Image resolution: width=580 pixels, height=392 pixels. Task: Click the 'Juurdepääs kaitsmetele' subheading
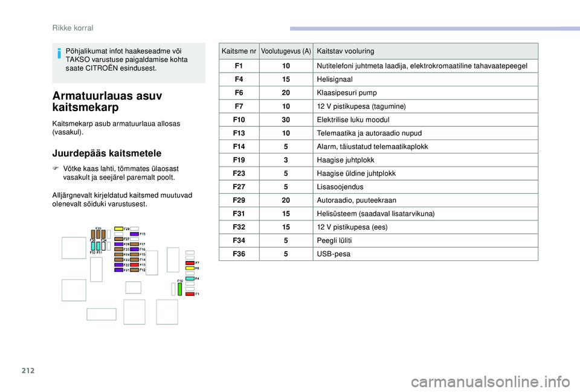tap(107, 153)
